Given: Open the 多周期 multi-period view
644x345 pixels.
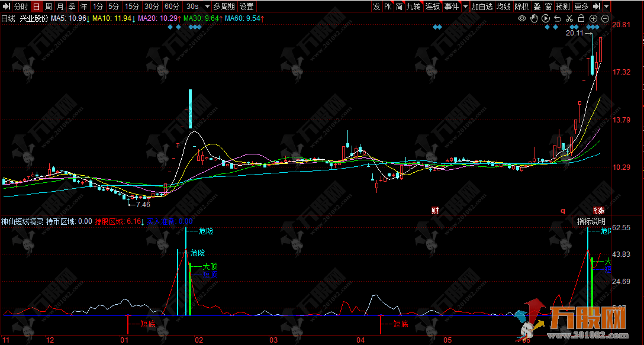Looking at the screenshot, I should (x=224, y=7).
